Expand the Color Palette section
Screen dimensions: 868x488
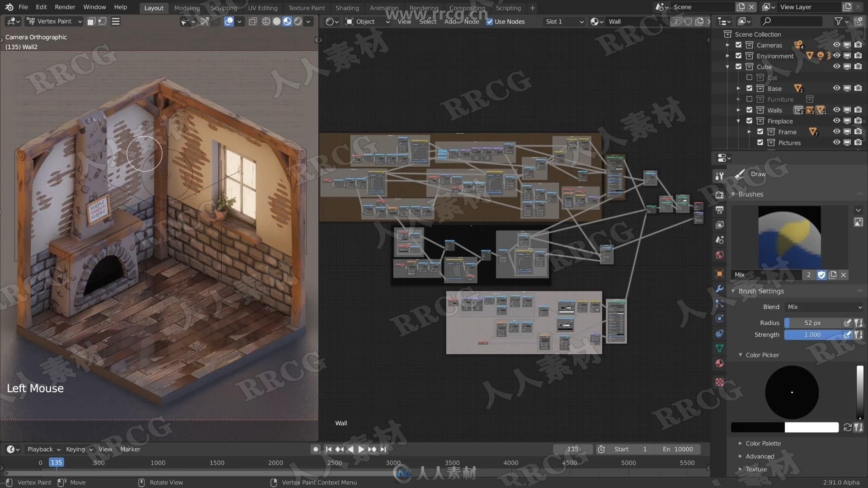point(741,443)
